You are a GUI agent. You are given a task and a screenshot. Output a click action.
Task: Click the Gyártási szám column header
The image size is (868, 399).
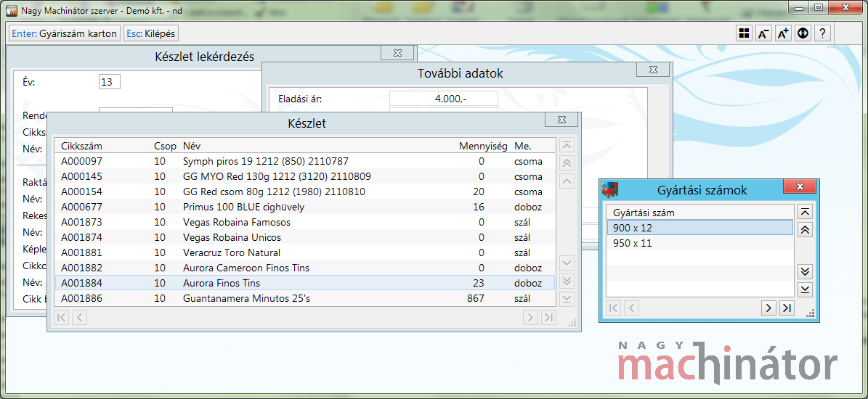[x=644, y=213]
